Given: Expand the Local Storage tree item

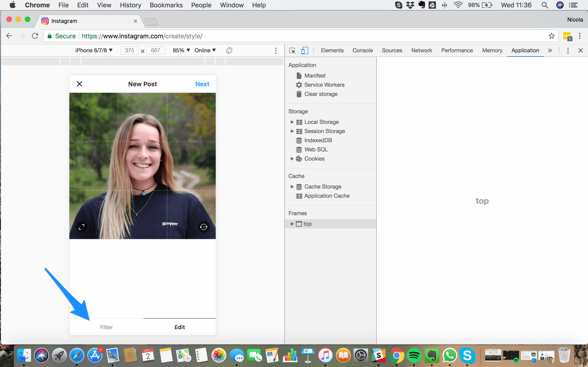Looking at the screenshot, I should pyautogui.click(x=292, y=122).
